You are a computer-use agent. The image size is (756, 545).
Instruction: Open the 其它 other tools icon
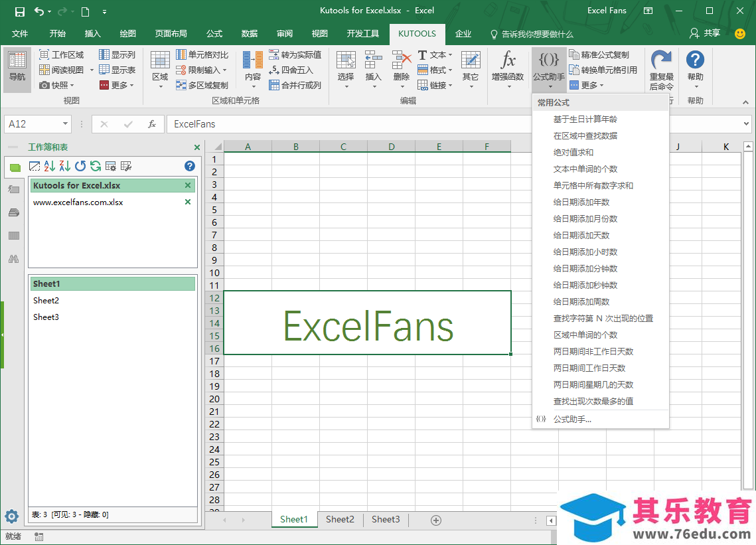471,70
